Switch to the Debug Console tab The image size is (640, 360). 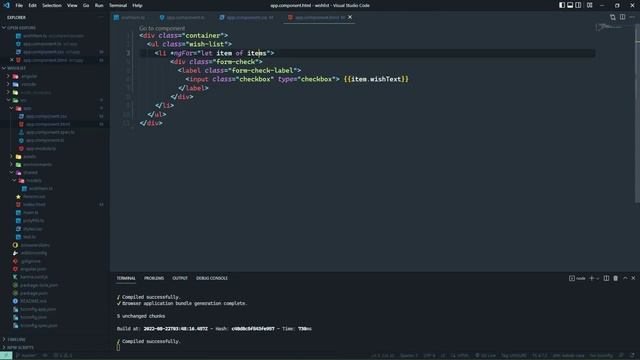212,278
